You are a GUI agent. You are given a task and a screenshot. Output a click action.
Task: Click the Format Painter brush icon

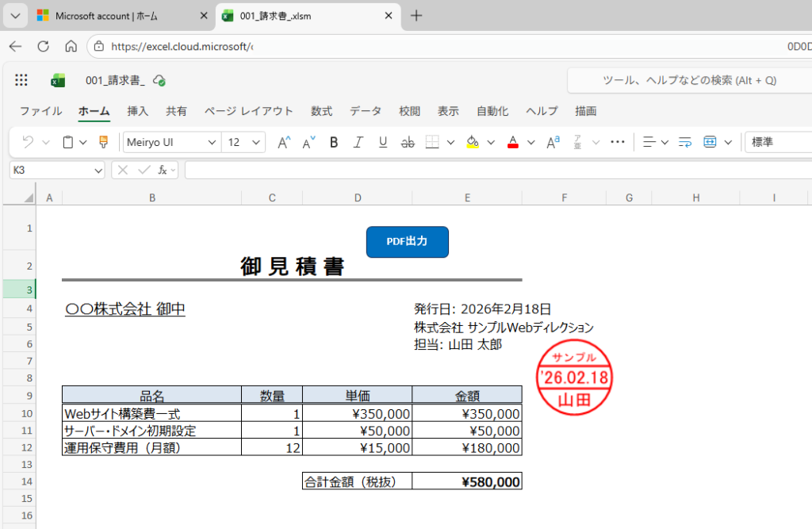(103, 143)
